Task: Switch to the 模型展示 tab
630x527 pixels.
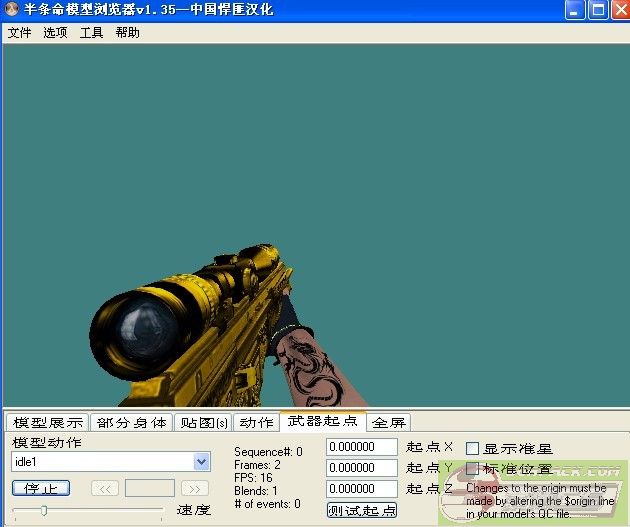Action: (47, 423)
